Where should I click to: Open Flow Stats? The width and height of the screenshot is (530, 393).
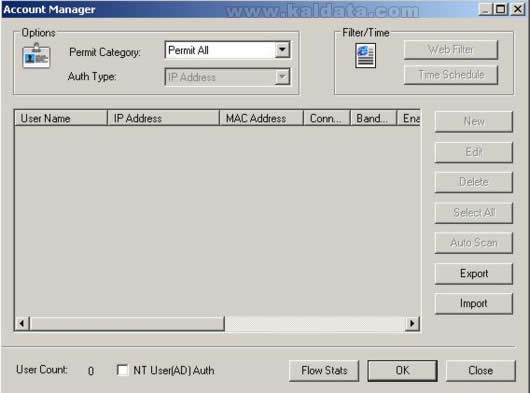pos(324,370)
